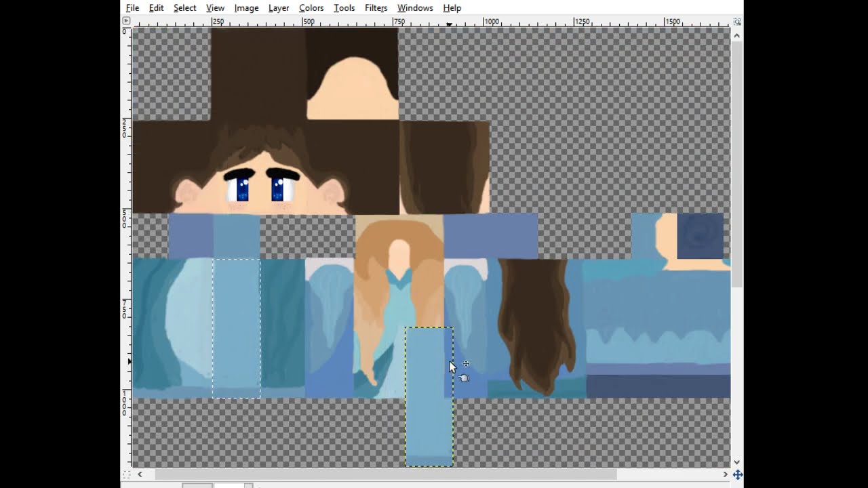Open the Help menu
868x488 pixels.
point(452,8)
